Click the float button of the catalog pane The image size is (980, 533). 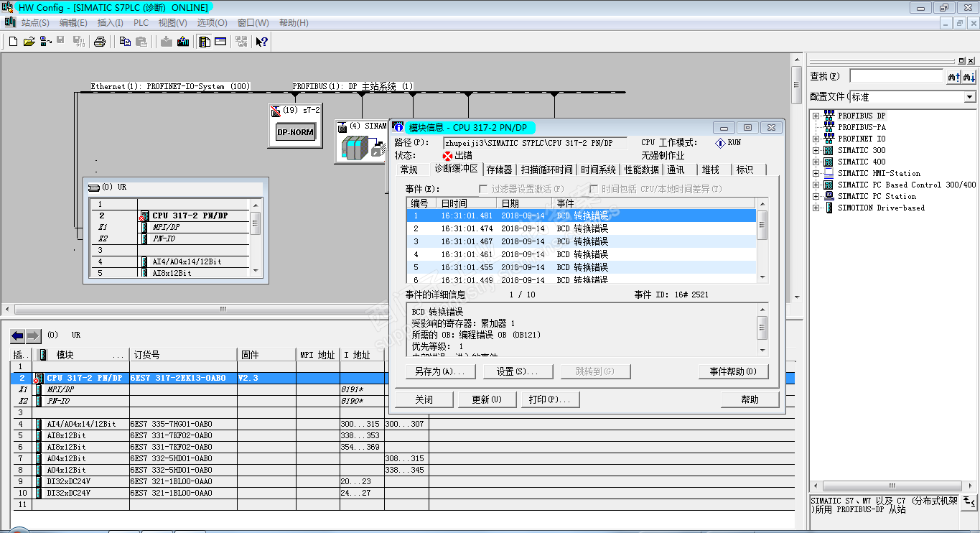point(962,60)
